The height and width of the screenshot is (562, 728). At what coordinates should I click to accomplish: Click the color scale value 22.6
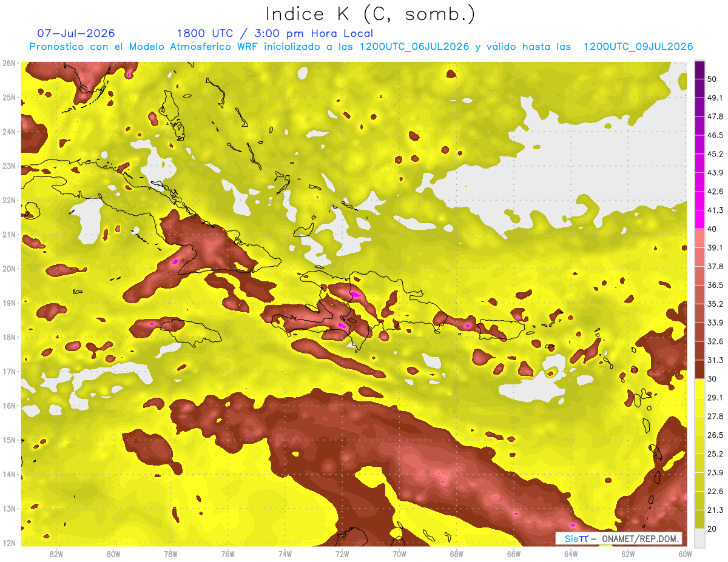(715, 491)
